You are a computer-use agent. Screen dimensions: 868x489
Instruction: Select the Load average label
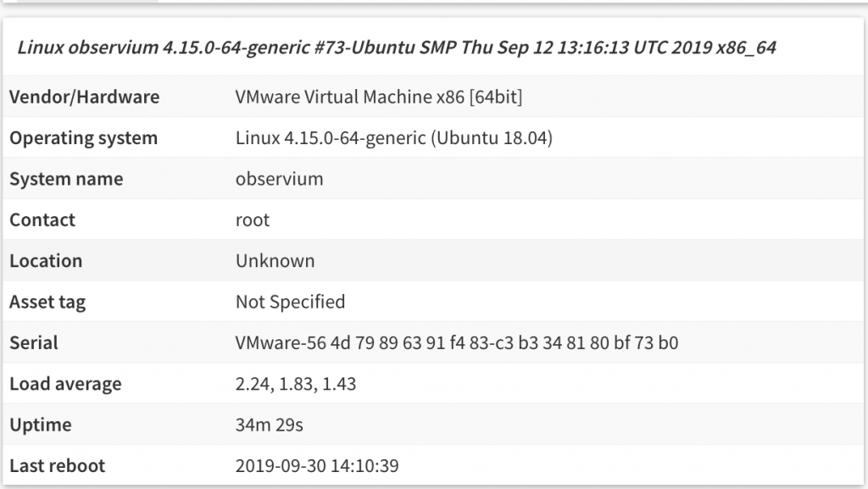pos(65,384)
